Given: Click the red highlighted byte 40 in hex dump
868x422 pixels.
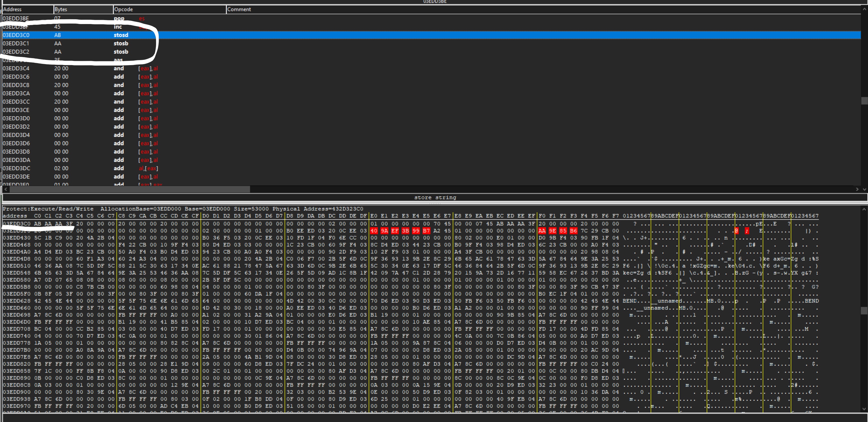Looking at the screenshot, I should (374, 231).
